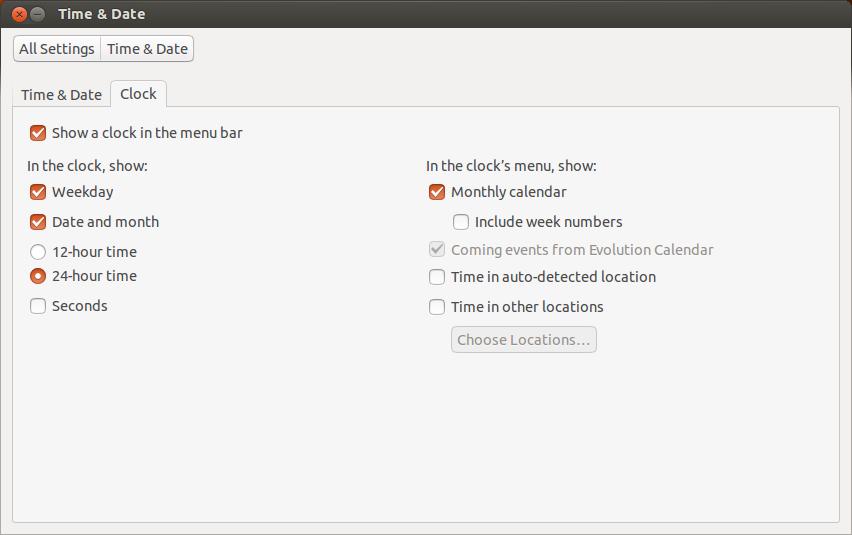Select 12-hour time format
This screenshot has width=852, height=535.
(x=38, y=252)
